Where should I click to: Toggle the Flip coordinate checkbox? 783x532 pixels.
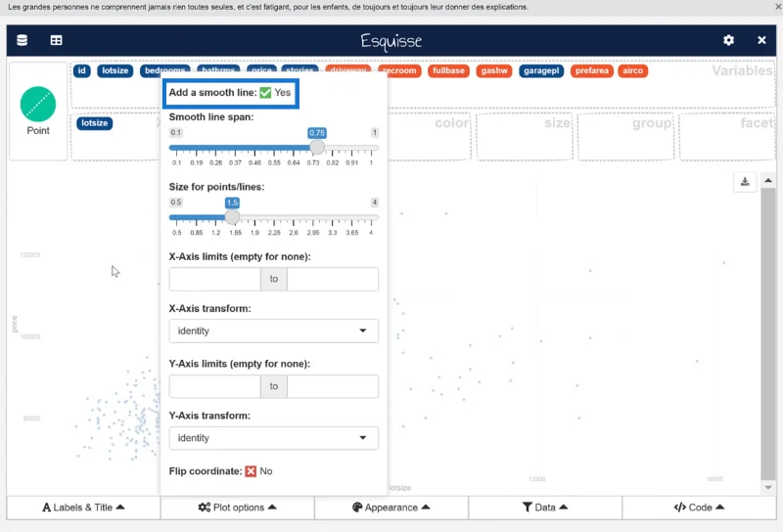click(251, 471)
